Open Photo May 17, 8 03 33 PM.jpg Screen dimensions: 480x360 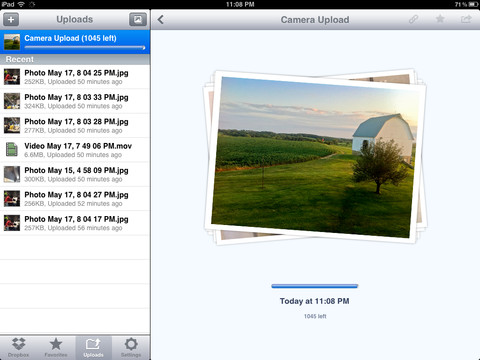[x=75, y=101]
